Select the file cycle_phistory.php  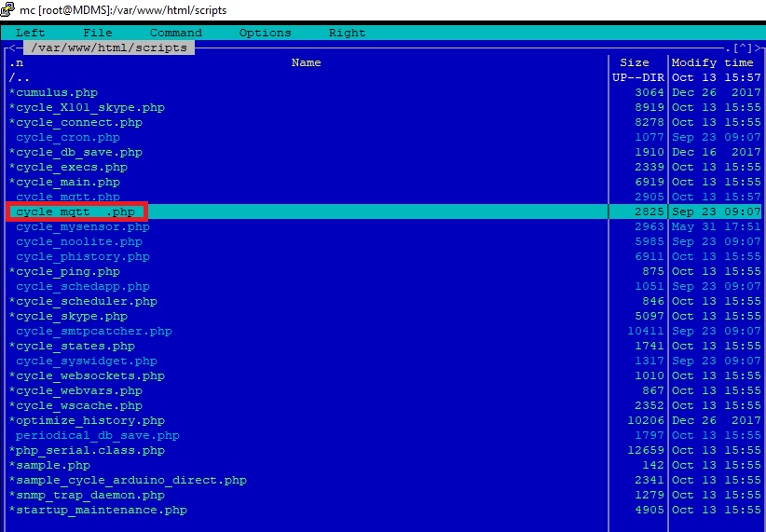tap(83, 256)
